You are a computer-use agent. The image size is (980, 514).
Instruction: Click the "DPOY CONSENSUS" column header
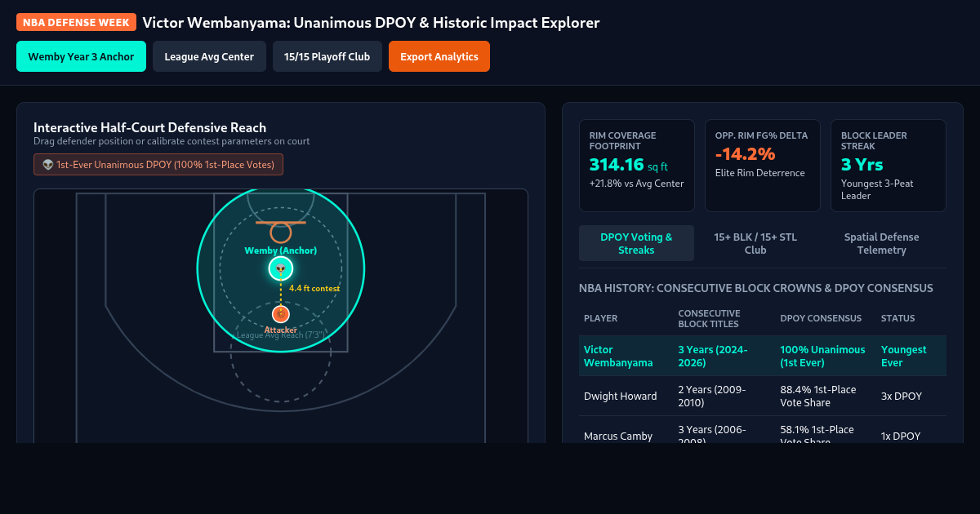tap(821, 318)
